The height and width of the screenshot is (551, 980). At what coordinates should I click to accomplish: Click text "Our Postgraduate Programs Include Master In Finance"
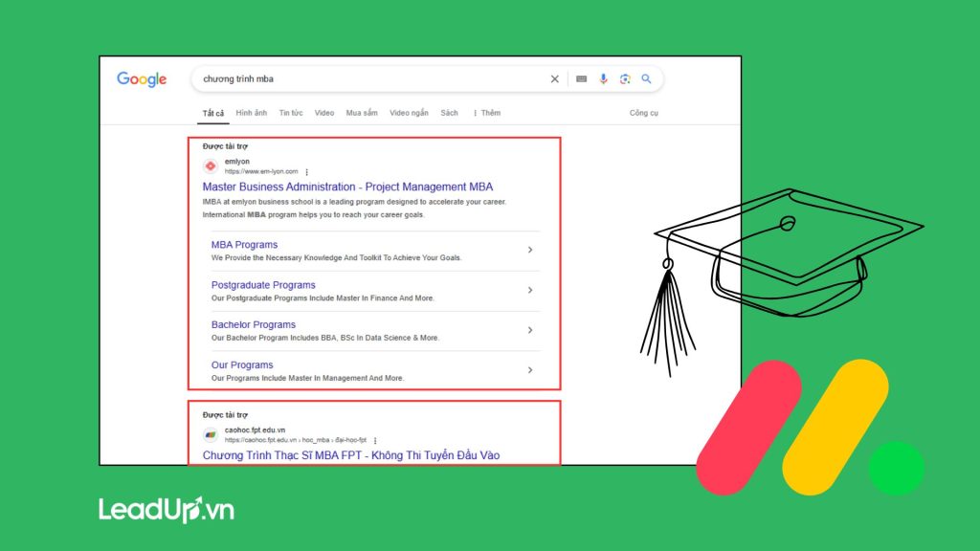pos(323,298)
